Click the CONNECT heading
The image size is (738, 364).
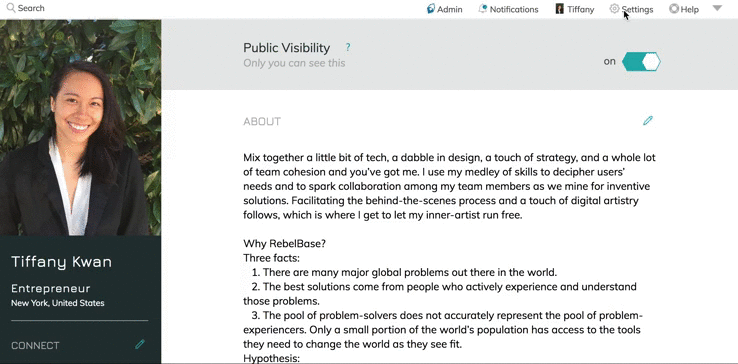[x=35, y=346]
